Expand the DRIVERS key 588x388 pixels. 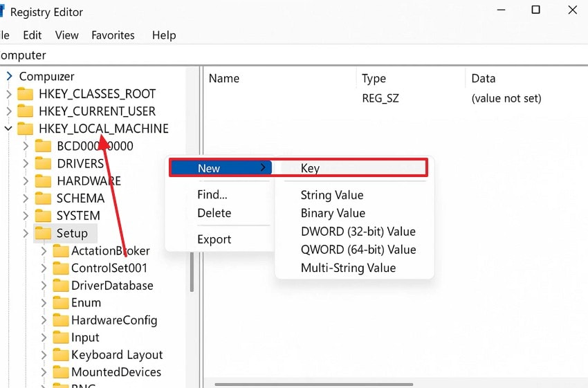click(x=26, y=163)
